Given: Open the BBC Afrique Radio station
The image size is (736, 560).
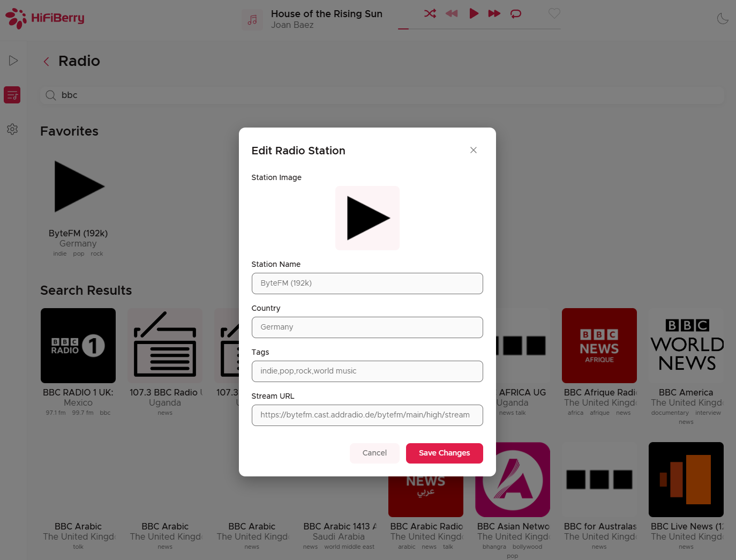Looking at the screenshot, I should point(599,346).
